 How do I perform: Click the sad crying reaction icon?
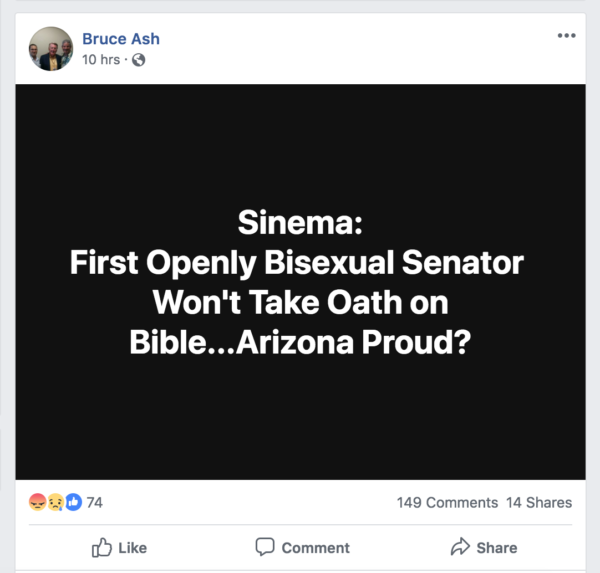55,502
